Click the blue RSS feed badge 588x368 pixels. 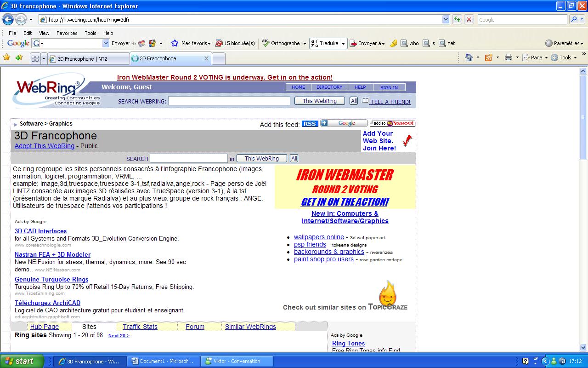coord(310,124)
